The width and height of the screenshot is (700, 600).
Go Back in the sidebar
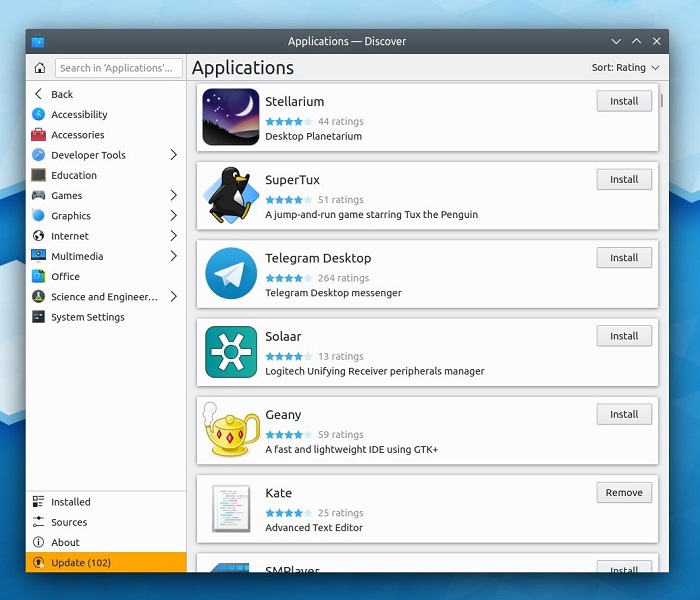click(62, 94)
